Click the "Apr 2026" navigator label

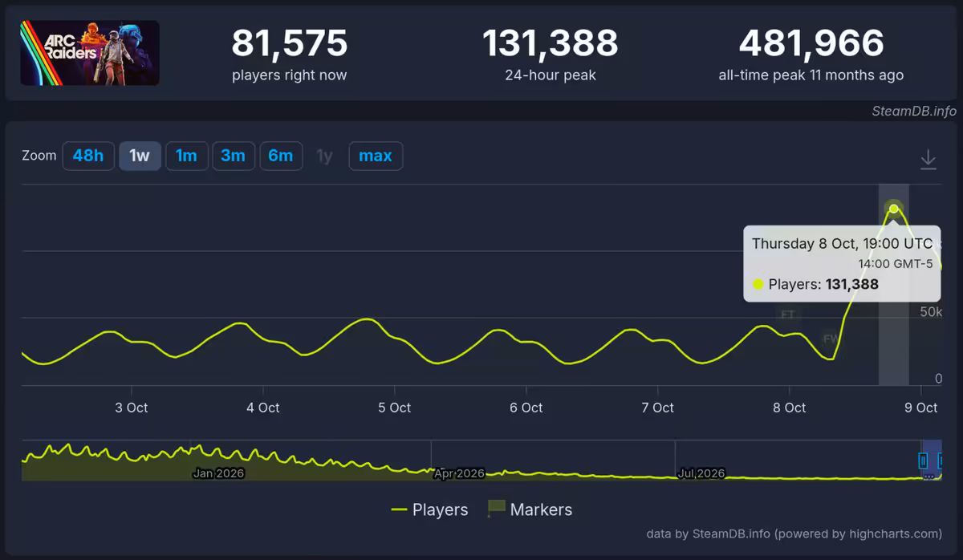[x=459, y=473]
